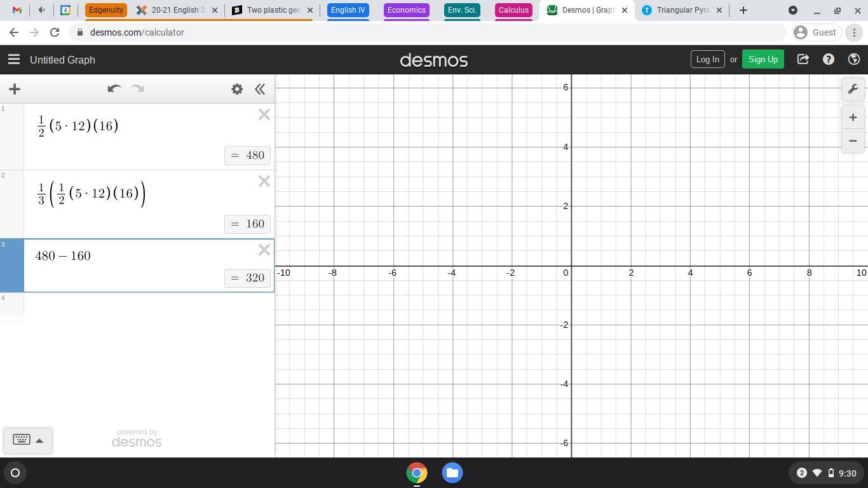The width and height of the screenshot is (868, 488).
Task: Close the Triangular Pyra tab
Action: [721, 10]
